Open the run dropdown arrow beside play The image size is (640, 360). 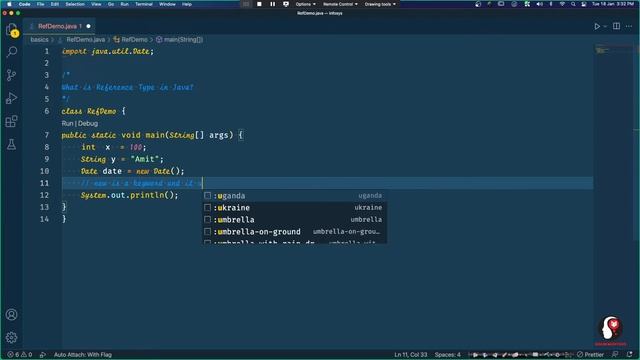[605, 26]
